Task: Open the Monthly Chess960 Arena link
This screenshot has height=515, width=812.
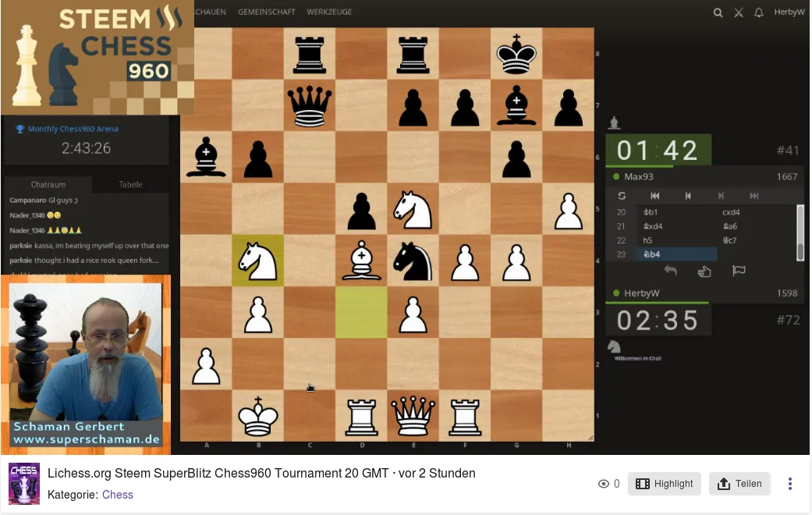Action: coord(73,129)
